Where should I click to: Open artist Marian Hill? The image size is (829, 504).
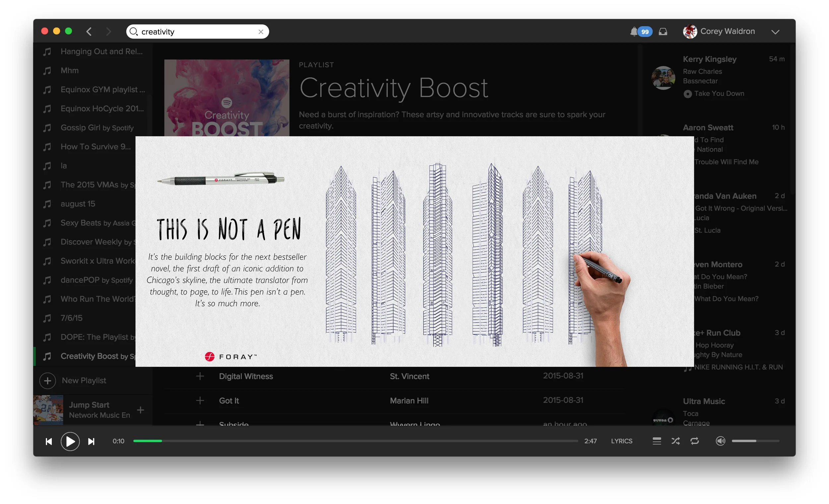[x=409, y=401]
